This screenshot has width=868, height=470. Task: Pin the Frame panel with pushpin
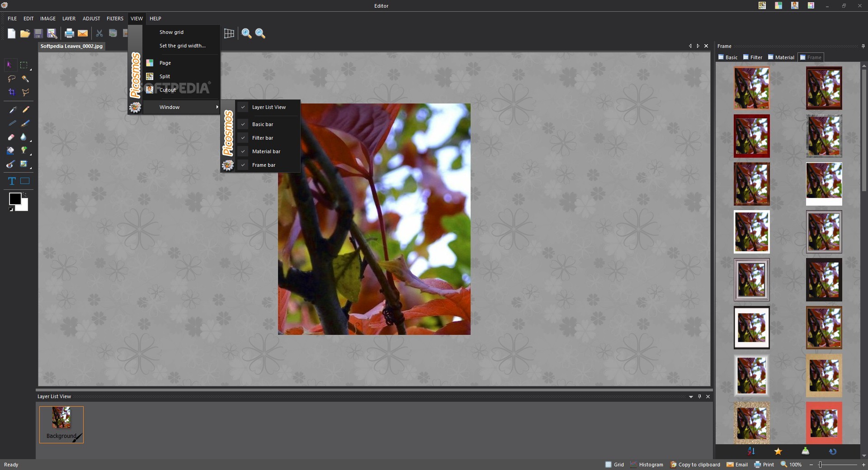[863, 46]
